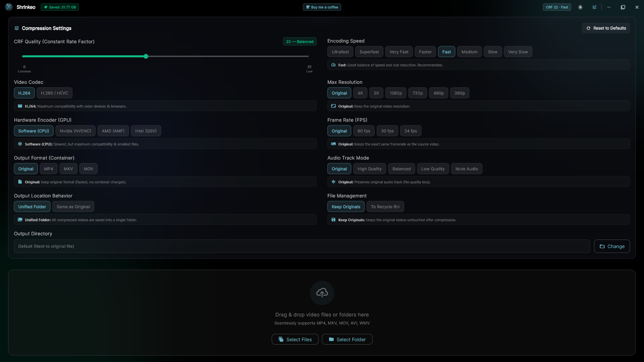Set encoding speed to Superfast

[x=369, y=52]
